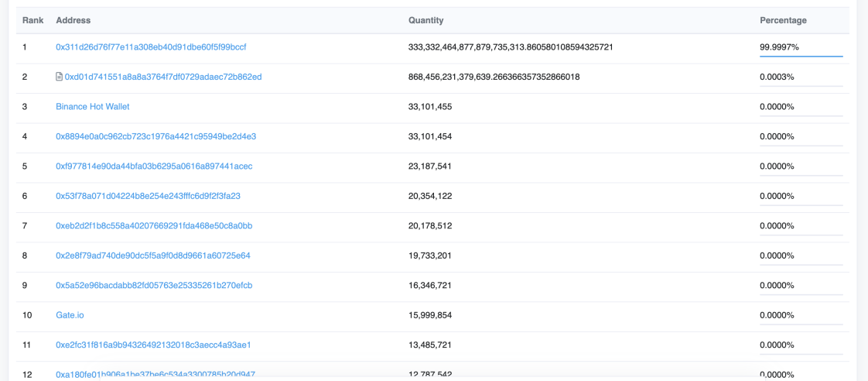Click the Quantity column header

pos(425,20)
